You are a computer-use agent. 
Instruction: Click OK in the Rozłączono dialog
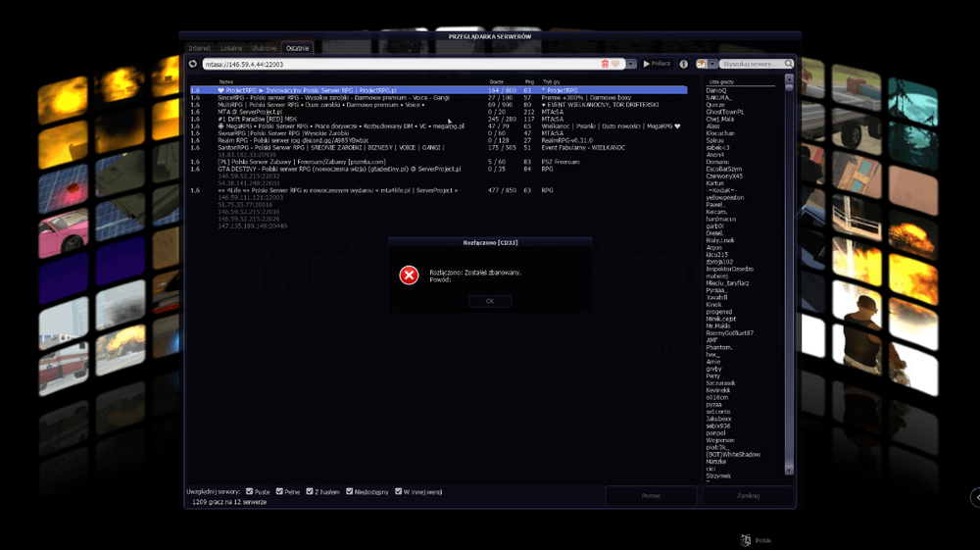point(490,301)
